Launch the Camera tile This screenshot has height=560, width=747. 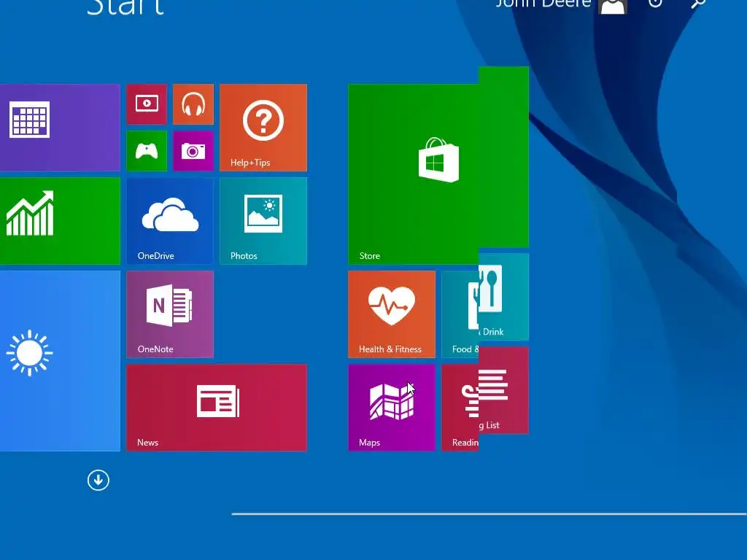(193, 151)
